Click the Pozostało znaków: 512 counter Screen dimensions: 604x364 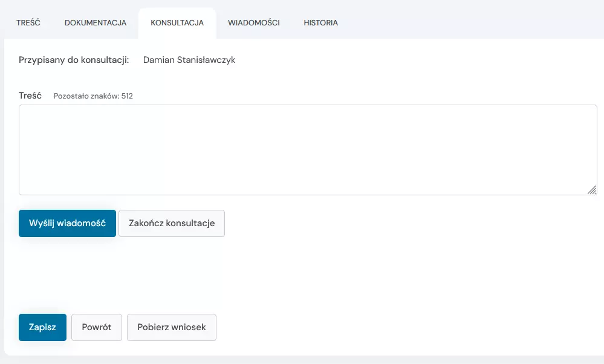pos(94,96)
